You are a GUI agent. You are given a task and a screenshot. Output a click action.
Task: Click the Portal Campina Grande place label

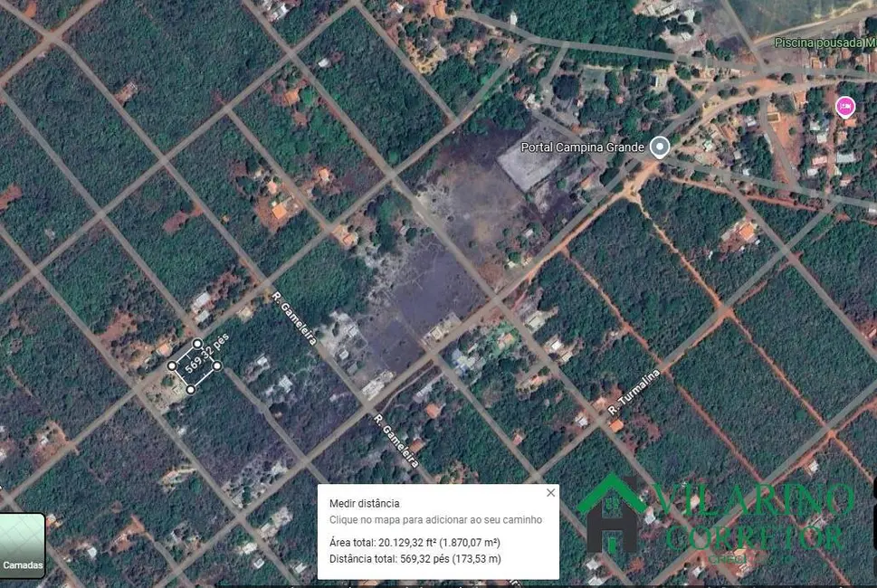coord(584,147)
